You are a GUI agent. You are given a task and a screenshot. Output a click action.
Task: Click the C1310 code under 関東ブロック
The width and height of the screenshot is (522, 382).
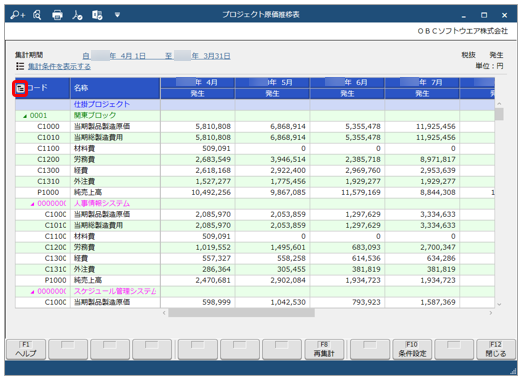pos(48,182)
